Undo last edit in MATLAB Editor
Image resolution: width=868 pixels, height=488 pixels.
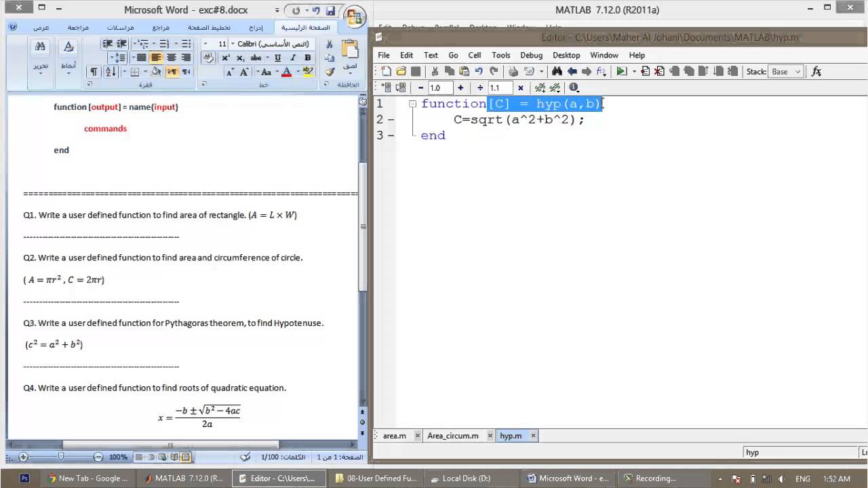click(x=479, y=71)
